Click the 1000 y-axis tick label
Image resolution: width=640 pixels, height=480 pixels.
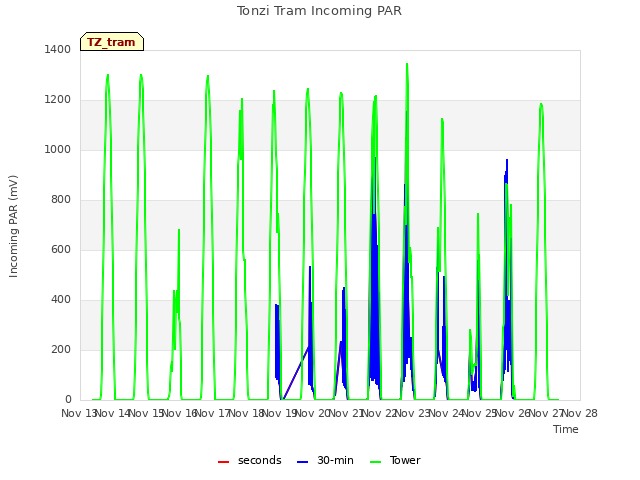click(x=58, y=149)
